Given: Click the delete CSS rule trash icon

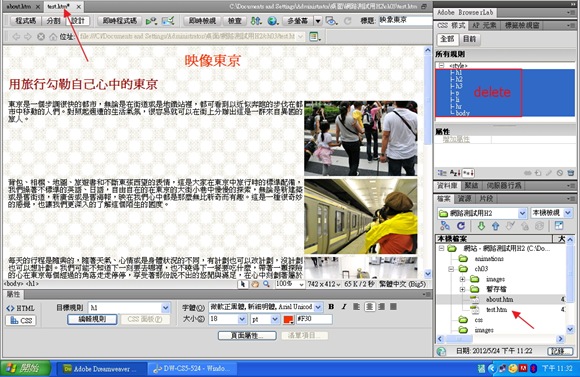Looking at the screenshot, I should point(571,173).
